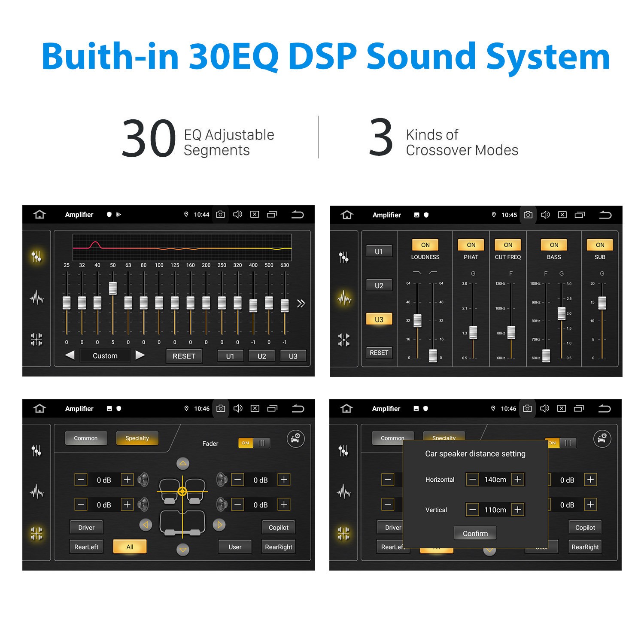Open equalizer sliders sidebar icon in the 10:45 screen
This screenshot has width=644, height=644.
coord(344,257)
